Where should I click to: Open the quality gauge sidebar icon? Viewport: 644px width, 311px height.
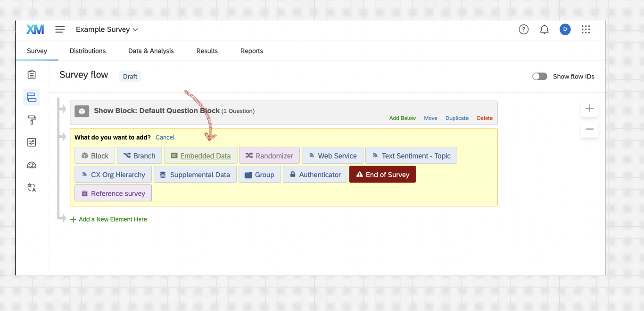32,165
